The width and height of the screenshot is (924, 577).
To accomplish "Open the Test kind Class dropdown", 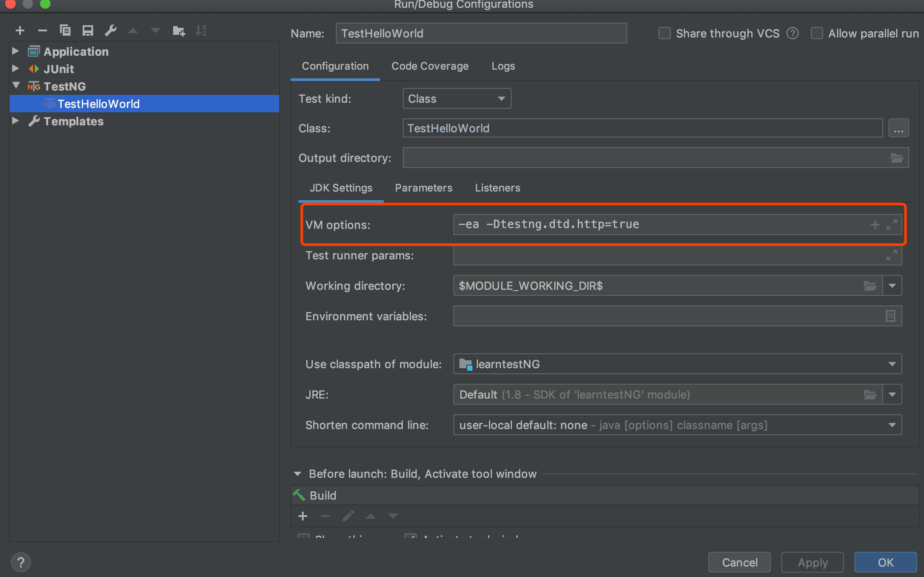I will click(x=457, y=99).
